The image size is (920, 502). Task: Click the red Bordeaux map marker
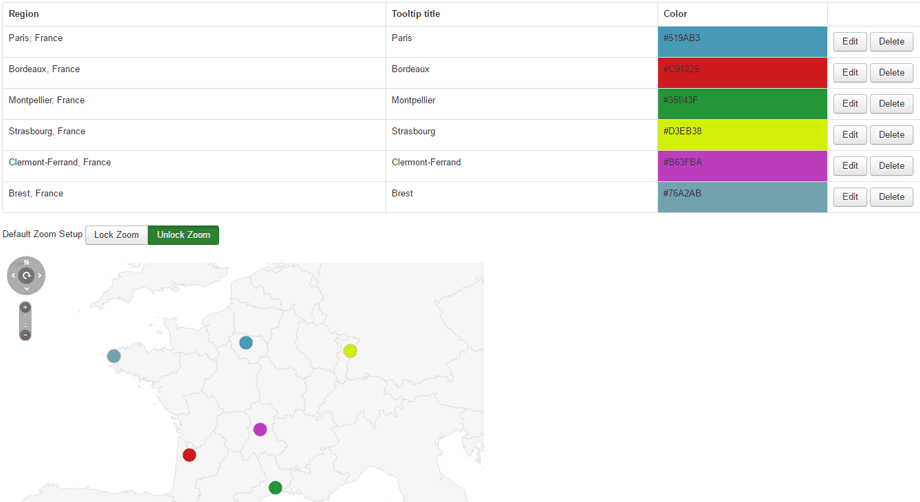[x=189, y=455]
